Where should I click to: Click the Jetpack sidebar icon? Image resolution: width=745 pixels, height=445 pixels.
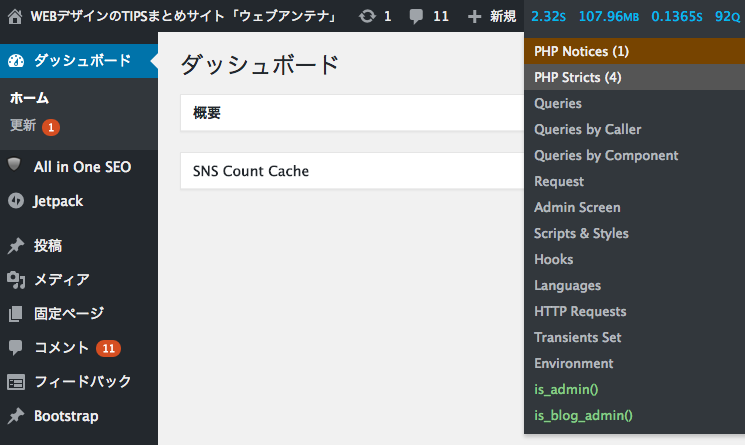click(x=16, y=201)
